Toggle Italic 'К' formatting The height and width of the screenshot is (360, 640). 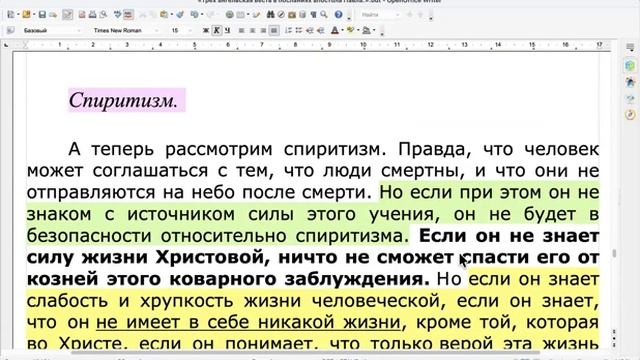(x=217, y=30)
